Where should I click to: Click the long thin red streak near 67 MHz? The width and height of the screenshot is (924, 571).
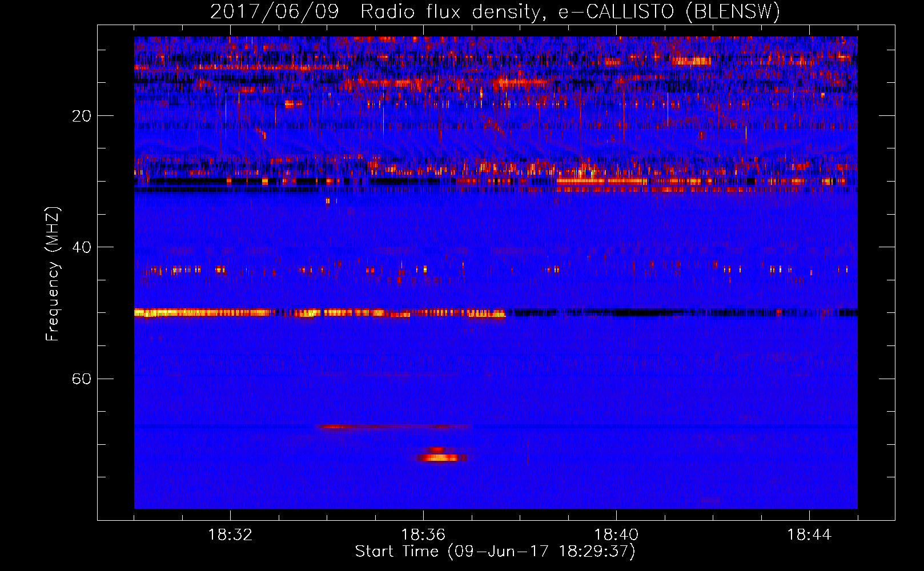point(394,427)
